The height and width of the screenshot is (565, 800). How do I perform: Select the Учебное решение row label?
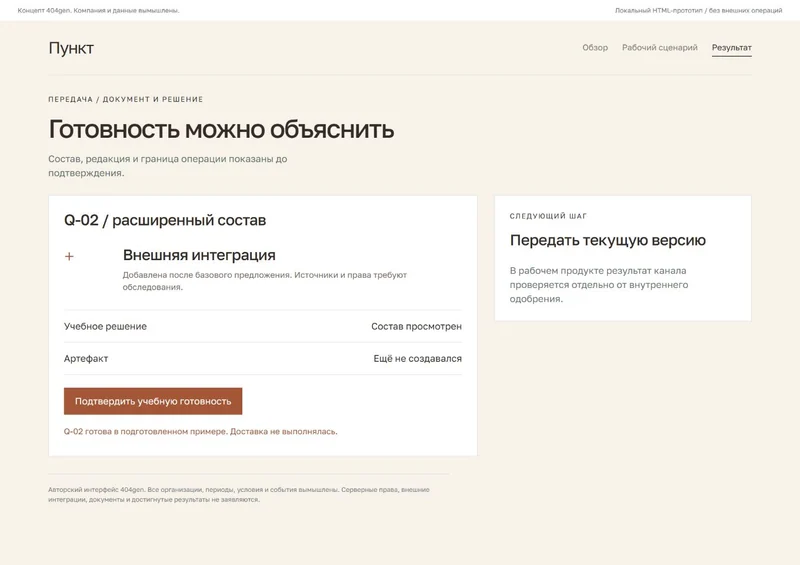tap(105, 326)
